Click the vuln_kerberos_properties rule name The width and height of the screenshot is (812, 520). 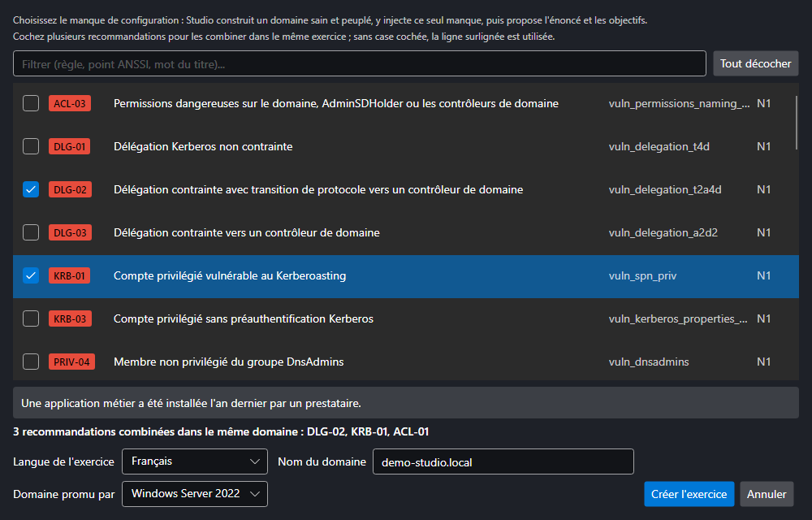click(x=678, y=318)
